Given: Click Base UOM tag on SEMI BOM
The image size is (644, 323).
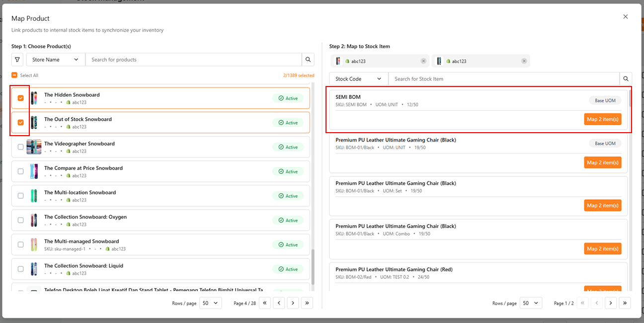Looking at the screenshot, I should click(x=605, y=100).
